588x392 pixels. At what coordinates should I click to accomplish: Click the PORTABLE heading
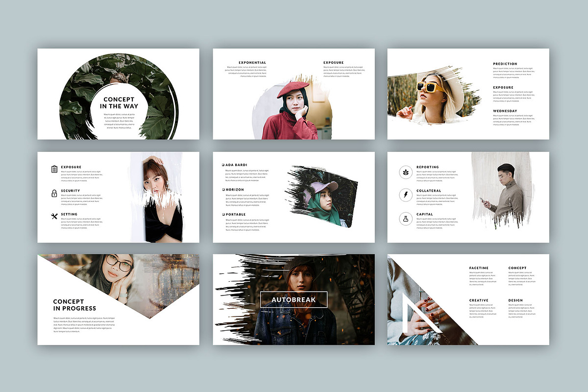(x=236, y=214)
